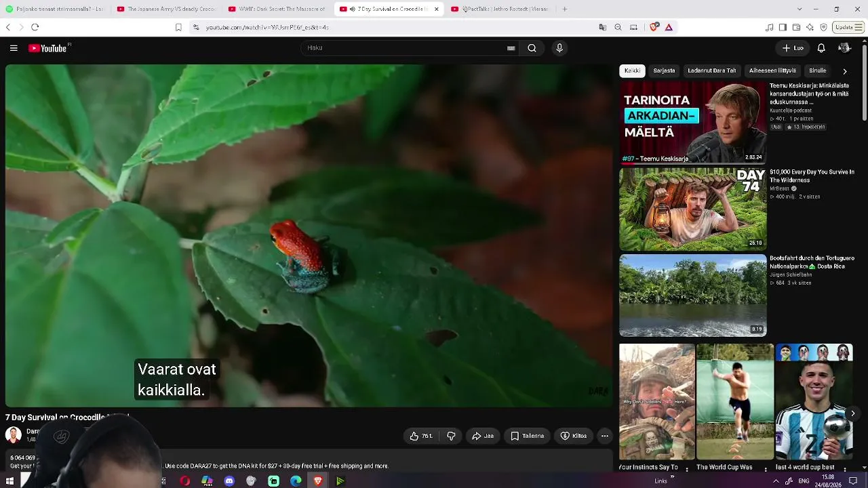Open '$10,000 Every Day You Survive' video title

point(812,176)
